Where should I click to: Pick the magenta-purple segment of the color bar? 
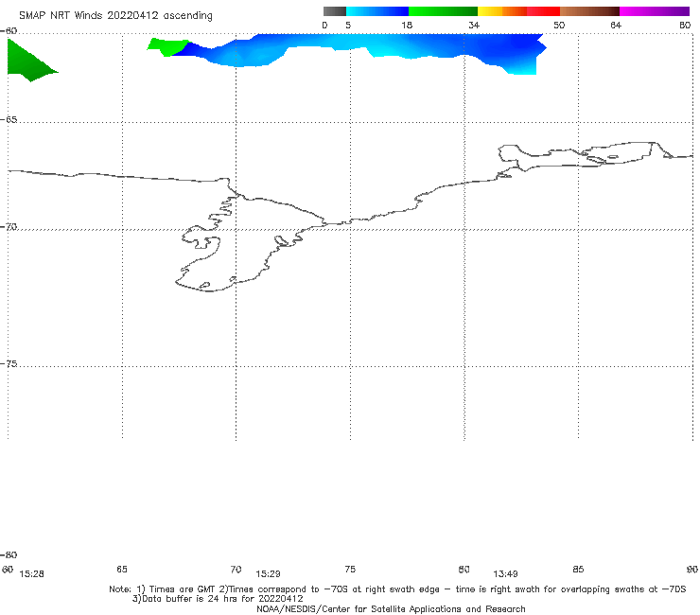(655, 11)
